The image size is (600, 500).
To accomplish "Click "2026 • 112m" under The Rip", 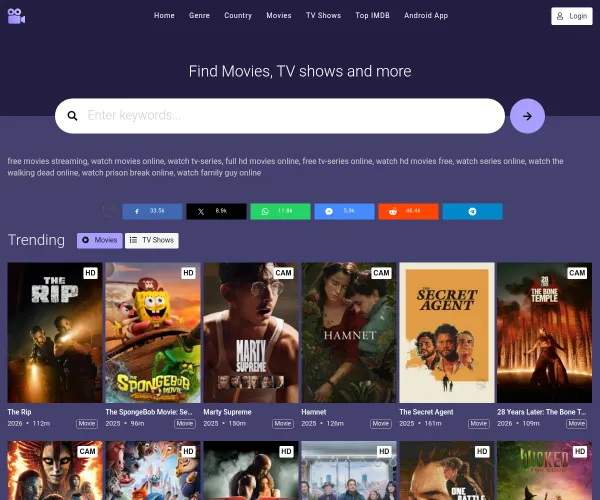I will (29, 423).
